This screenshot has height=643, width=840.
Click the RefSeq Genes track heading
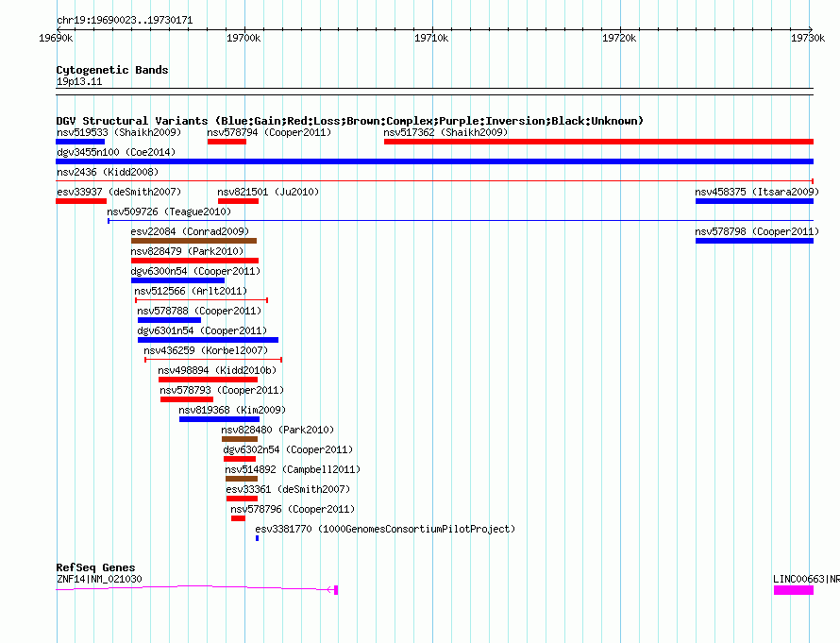[95, 567]
